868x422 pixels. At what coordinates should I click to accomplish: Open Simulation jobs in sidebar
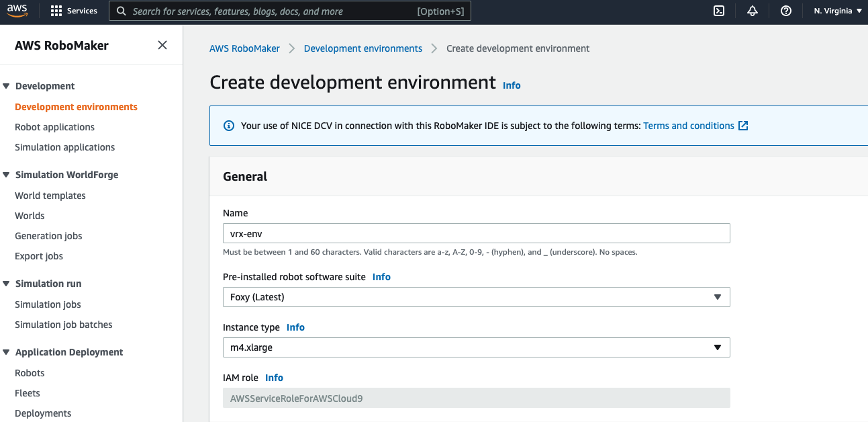[x=48, y=304]
